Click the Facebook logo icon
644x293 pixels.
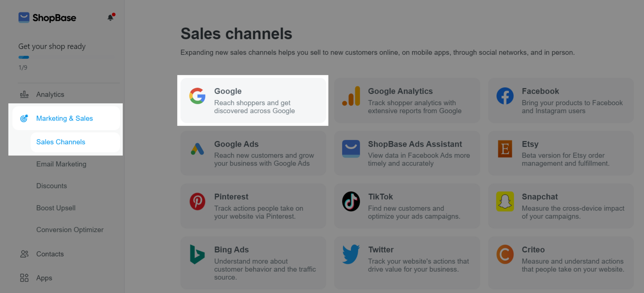tap(505, 96)
